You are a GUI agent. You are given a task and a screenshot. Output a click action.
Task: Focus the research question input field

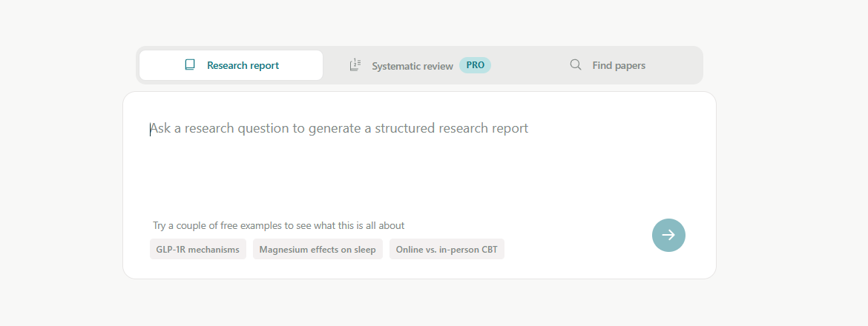(x=419, y=160)
